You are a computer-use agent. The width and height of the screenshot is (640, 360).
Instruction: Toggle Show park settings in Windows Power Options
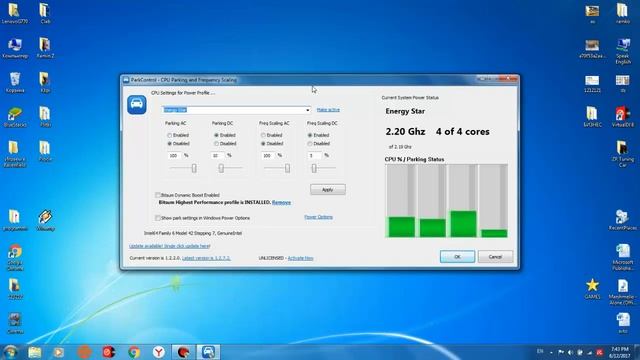coord(158,218)
